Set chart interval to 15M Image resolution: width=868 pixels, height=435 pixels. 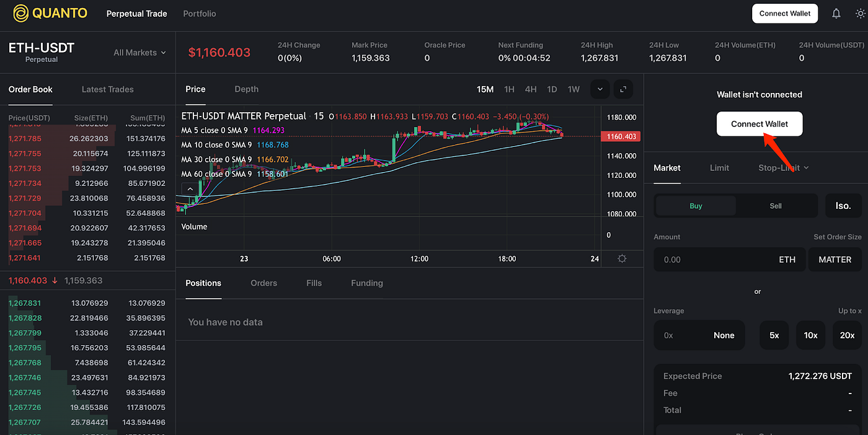485,89
